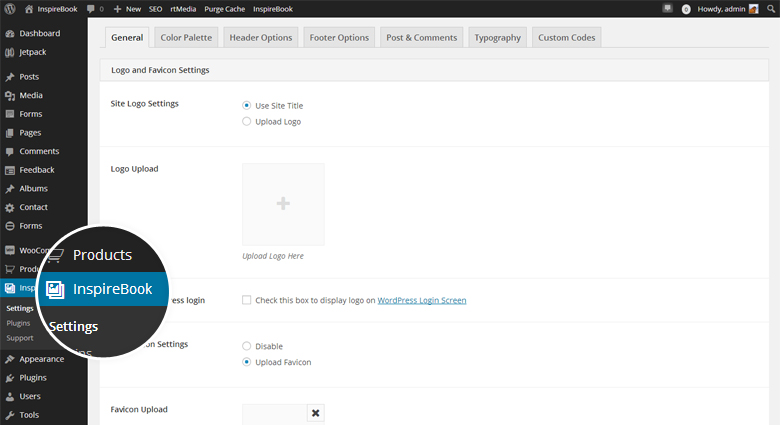Click Purge Cache in admin bar
Screen dimensions: 780x425
(x=224, y=9)
